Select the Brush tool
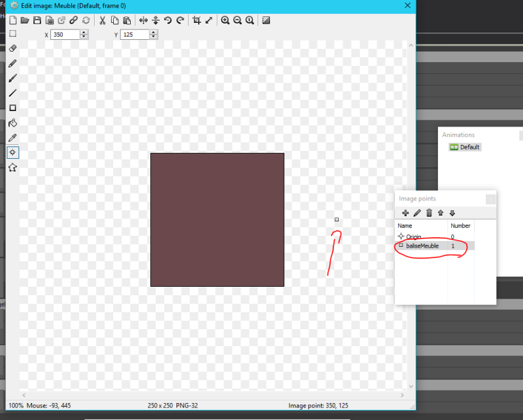This screenshot has width=523, height=420. click(x=12, y=78)
